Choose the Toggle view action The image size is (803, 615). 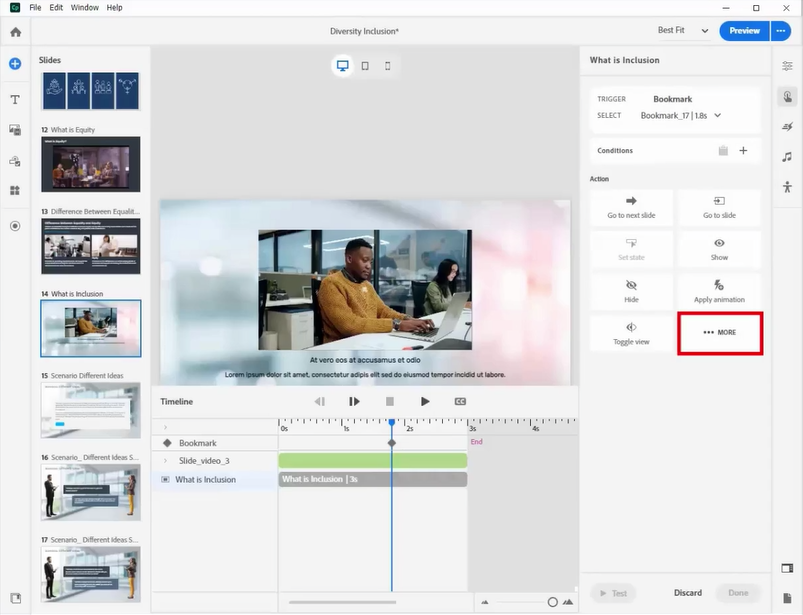631,334
